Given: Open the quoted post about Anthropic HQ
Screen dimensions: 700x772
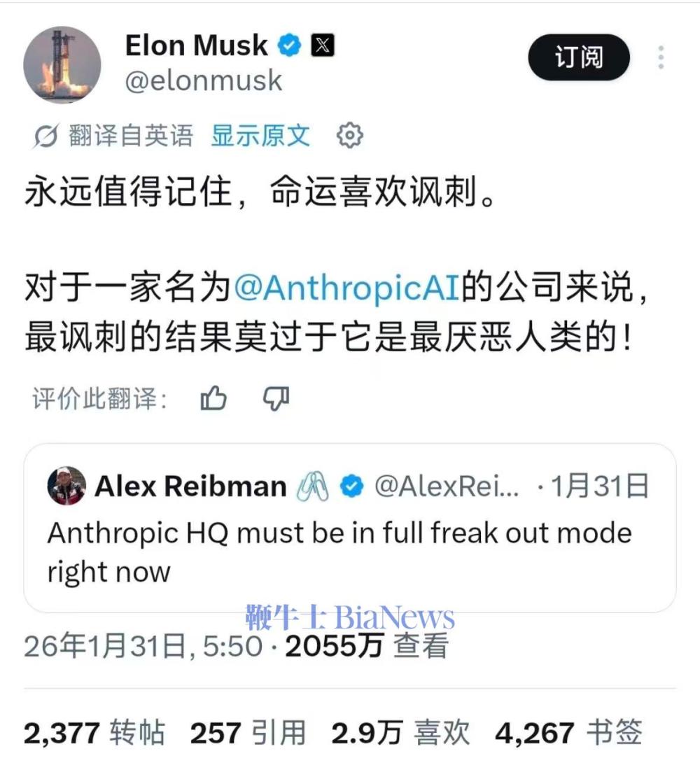Looking at the screenshot, I should (x=349, y=528).
